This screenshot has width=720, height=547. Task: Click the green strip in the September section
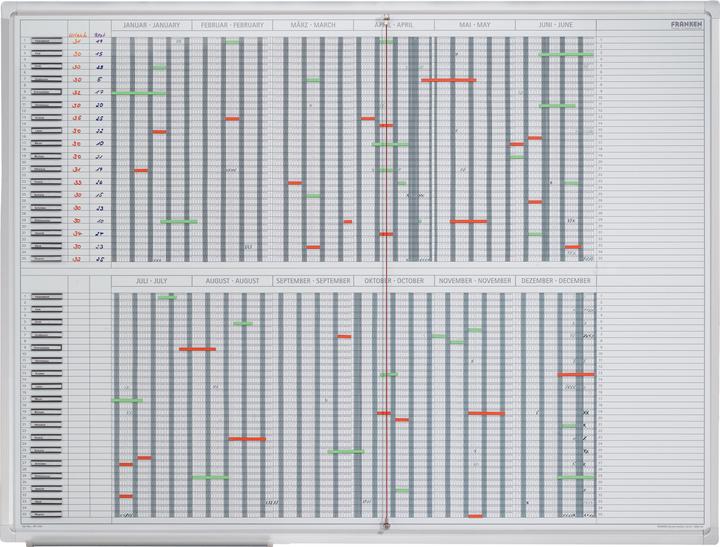click(x=346, y=452)
